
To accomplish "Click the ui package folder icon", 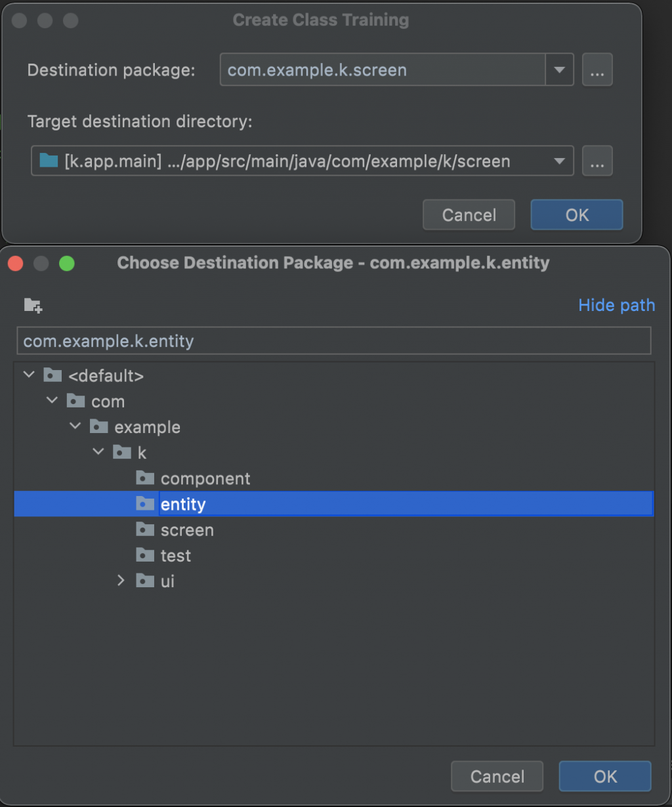I will tap(145, 581).
